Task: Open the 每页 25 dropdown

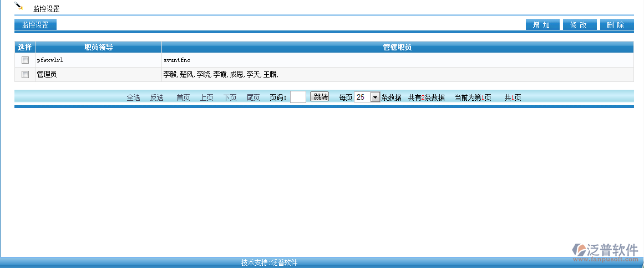Action: (367, 97)
